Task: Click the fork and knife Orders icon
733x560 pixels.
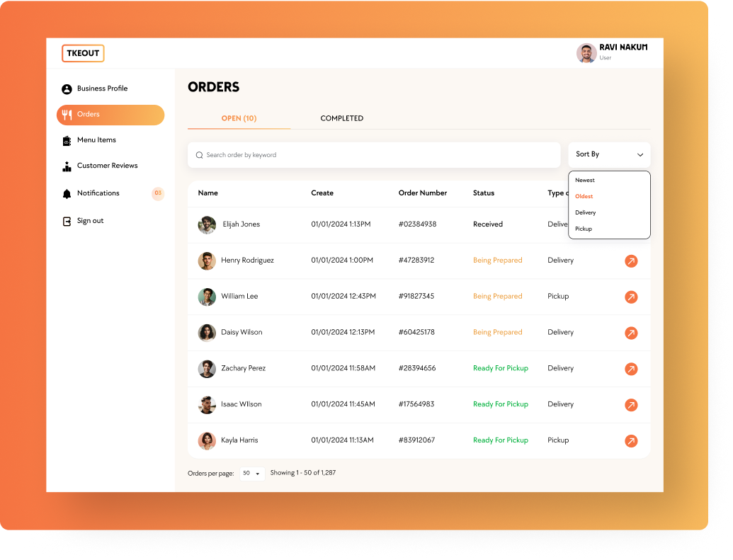Action: coord(67,115)
